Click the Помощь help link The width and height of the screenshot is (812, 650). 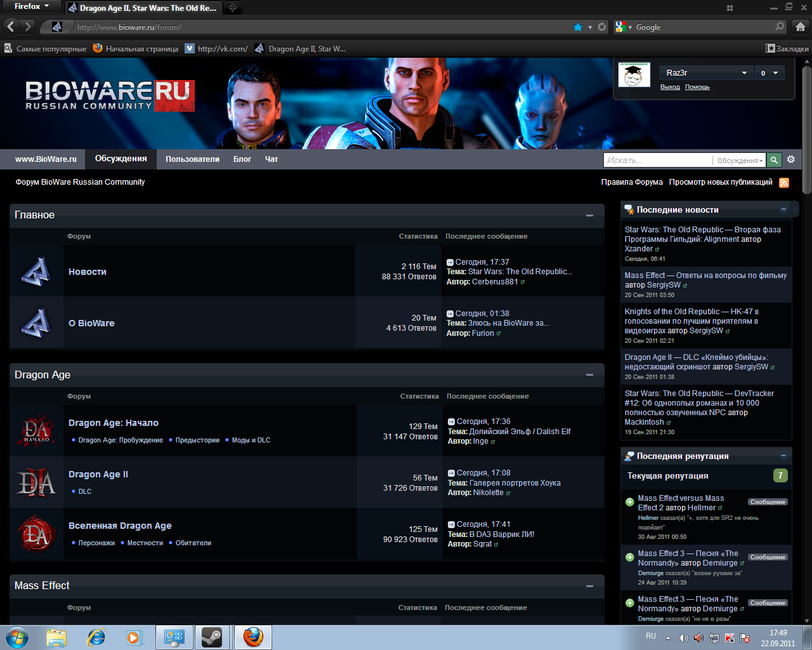coord(697,87)
